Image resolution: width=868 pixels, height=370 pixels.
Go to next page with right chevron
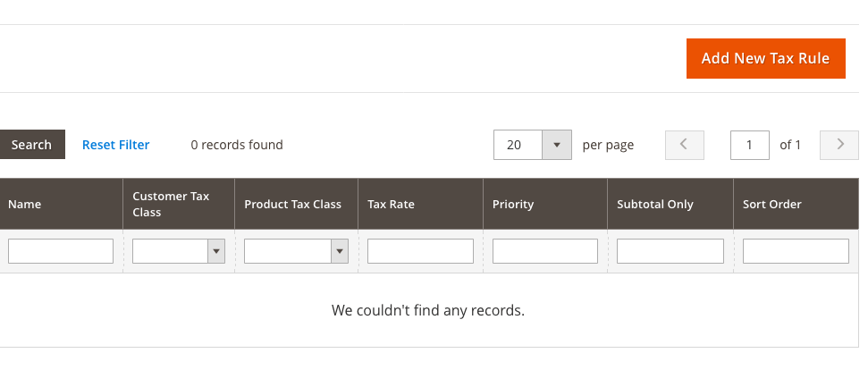pyautogui.click(x=839, y=145)
